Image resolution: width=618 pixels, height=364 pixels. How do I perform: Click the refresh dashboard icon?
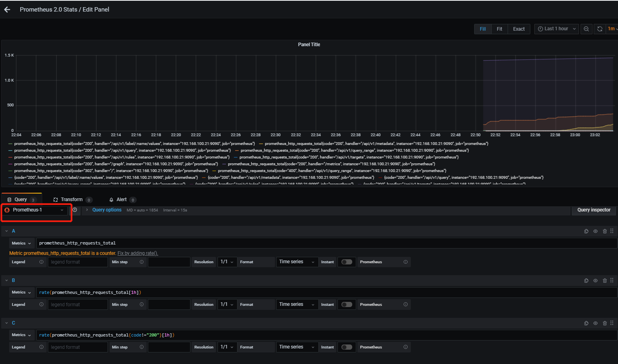pos(600,29)
